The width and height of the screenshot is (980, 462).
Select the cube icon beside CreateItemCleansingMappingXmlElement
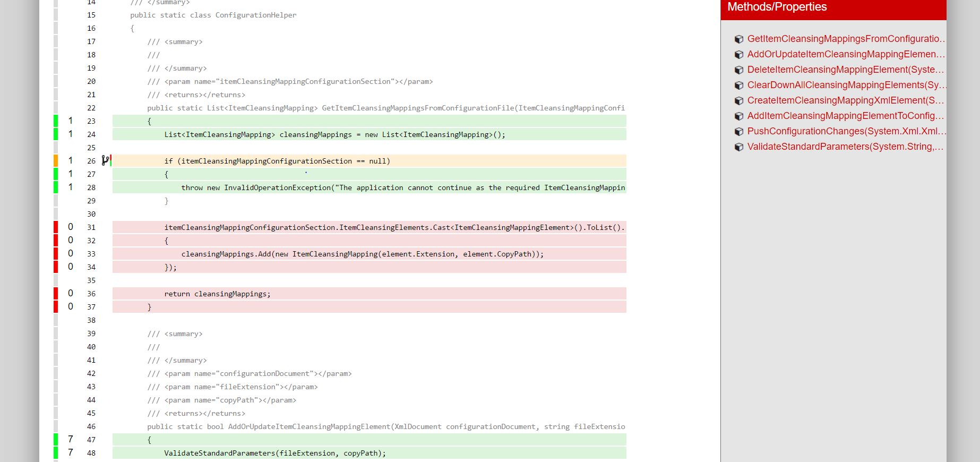738,101
